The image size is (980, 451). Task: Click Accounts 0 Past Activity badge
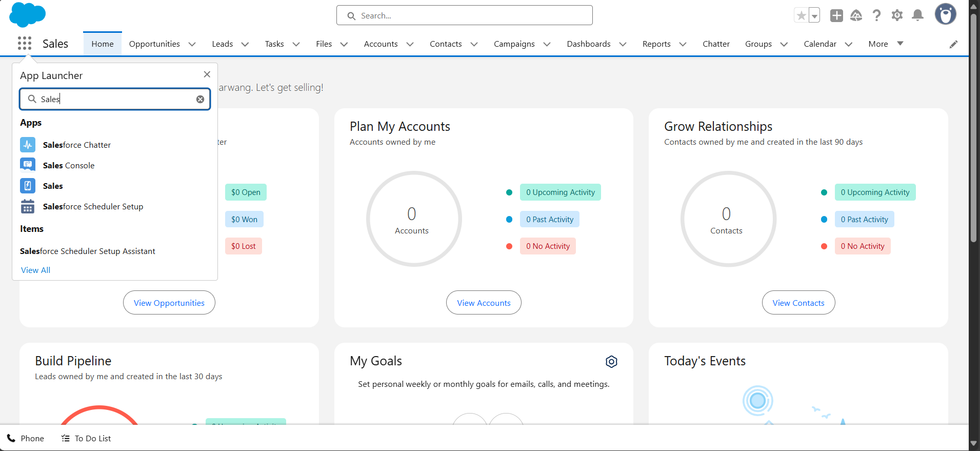tap(550, 219)
